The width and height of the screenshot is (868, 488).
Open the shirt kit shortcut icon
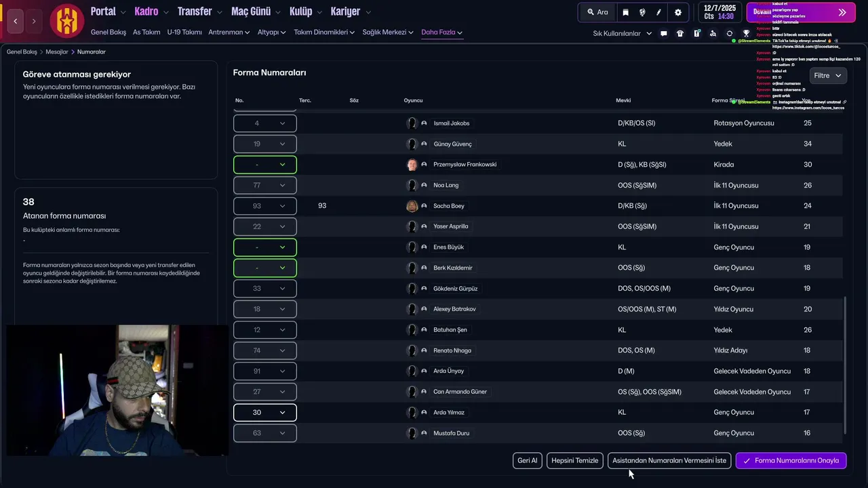click(680, 33)
